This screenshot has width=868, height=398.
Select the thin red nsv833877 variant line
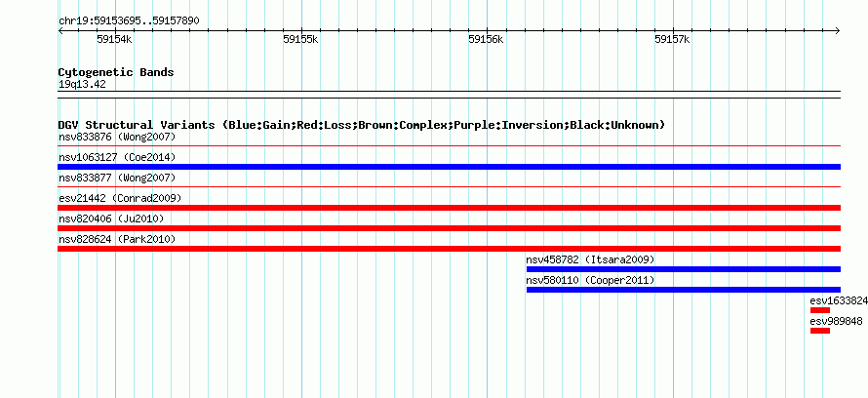pyautogui.click(x=449, y=187)
